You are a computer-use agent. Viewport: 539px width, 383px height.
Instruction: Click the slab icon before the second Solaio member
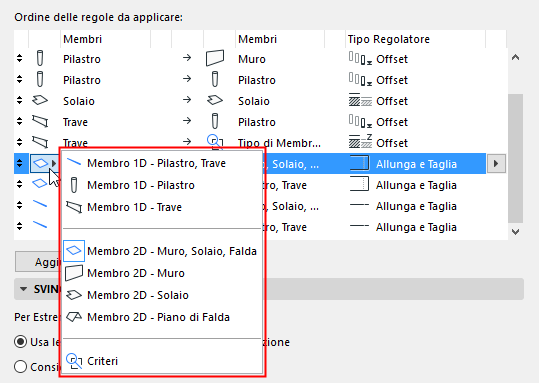coord(215,100)
